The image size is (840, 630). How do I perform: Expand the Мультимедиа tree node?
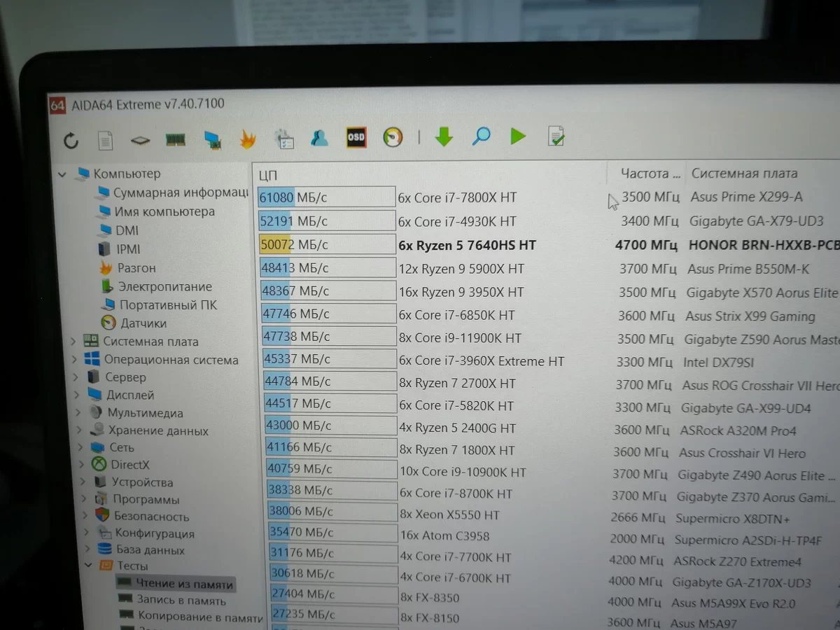point(77,413)
